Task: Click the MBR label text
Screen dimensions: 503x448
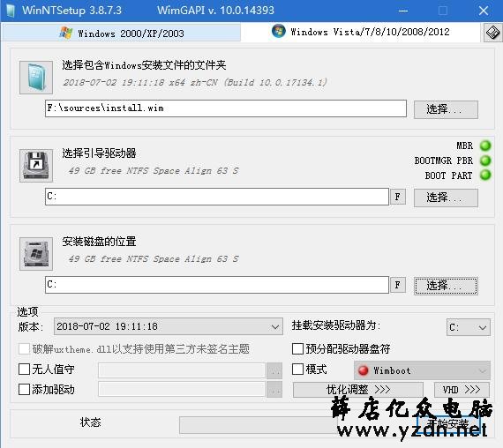Action: click(464, 146)
